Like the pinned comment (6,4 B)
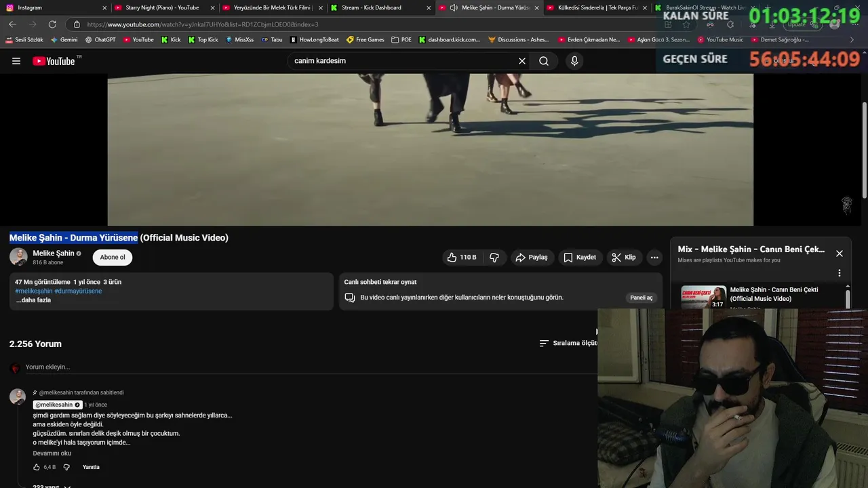868x488 pixels. click(x=37, y=467)
